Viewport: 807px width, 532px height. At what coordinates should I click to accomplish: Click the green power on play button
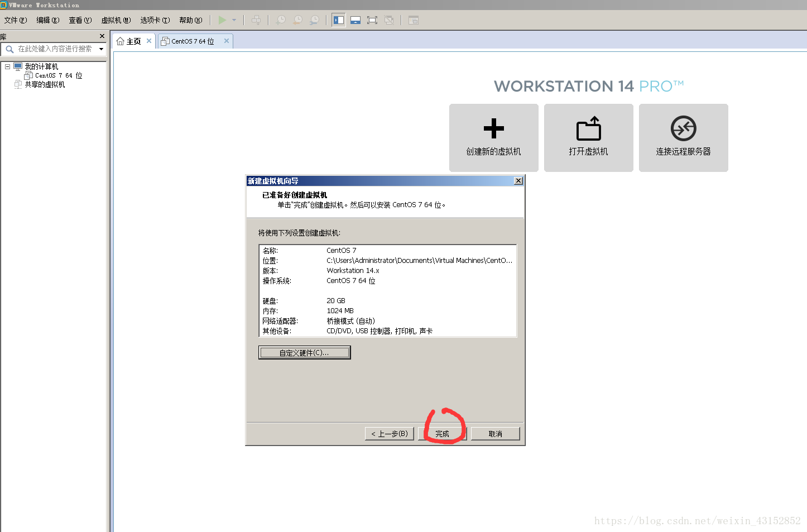pyautogui.click(x=222, y=20)
